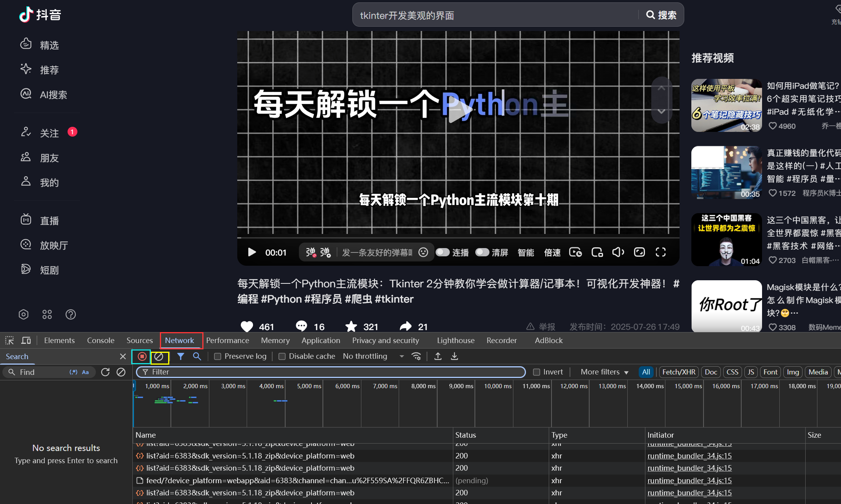Toggle the 连播 autoplay switch
Image resolution: width=841 pixels, height=504 pixels.
[443, 252]
